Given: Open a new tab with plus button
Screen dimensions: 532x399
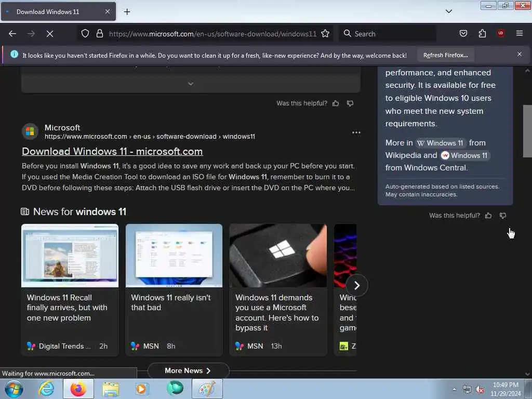Looking at the screenshot, I should (x=127, y=12).
